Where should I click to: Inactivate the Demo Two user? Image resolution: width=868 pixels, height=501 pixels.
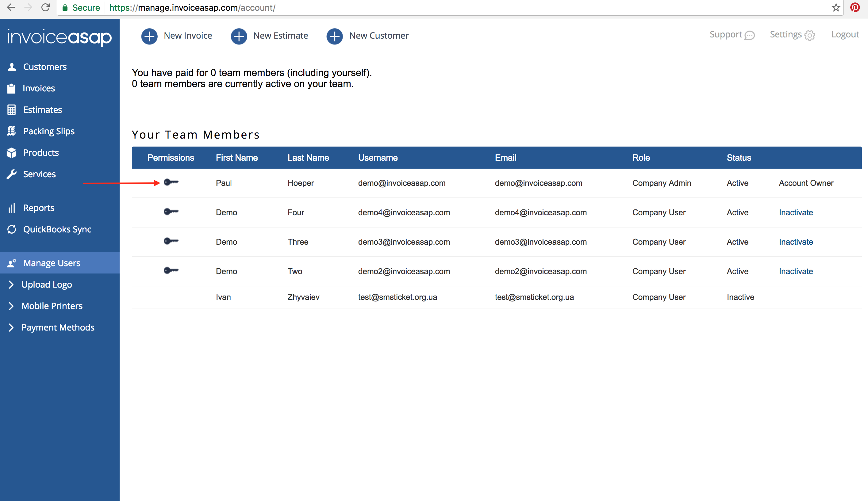pyautogui.click(x=795, y=271)
